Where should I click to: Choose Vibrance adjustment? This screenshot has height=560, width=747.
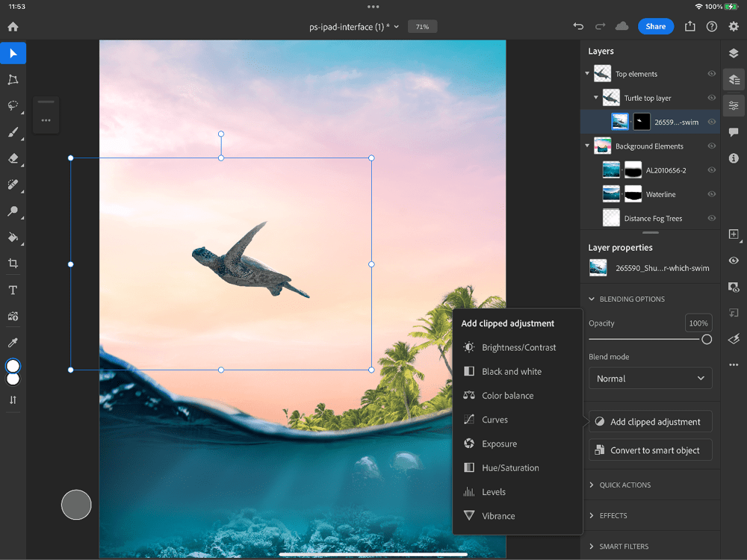tap(518, 516)
